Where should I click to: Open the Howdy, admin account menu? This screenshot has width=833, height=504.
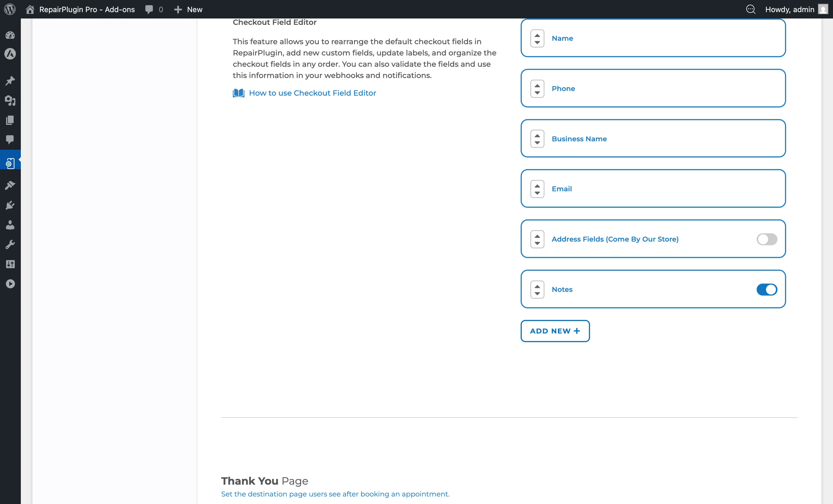(790, 9)
